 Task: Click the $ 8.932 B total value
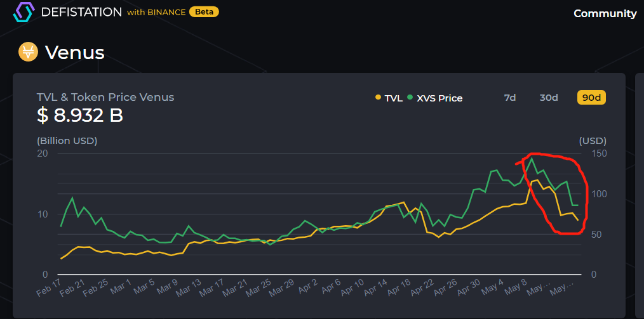(80, 115)
